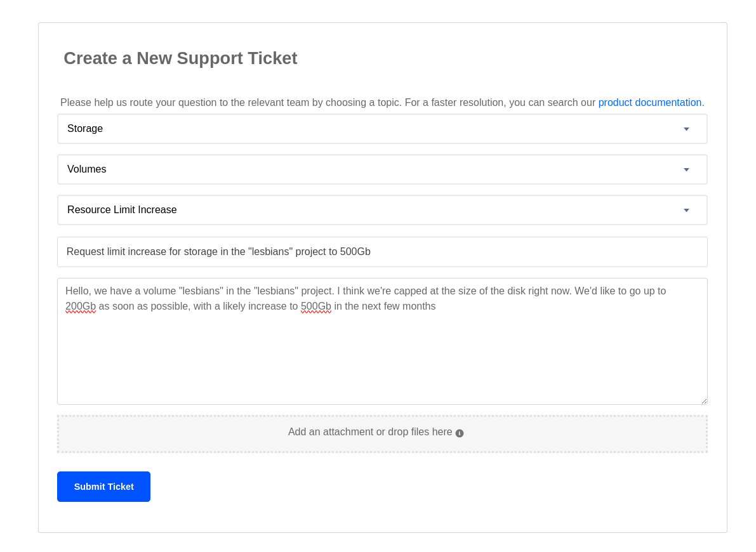The image size is (756, 552).
Task: Expand the Resource Limit Increase dropdown
Action: (381, 210)
